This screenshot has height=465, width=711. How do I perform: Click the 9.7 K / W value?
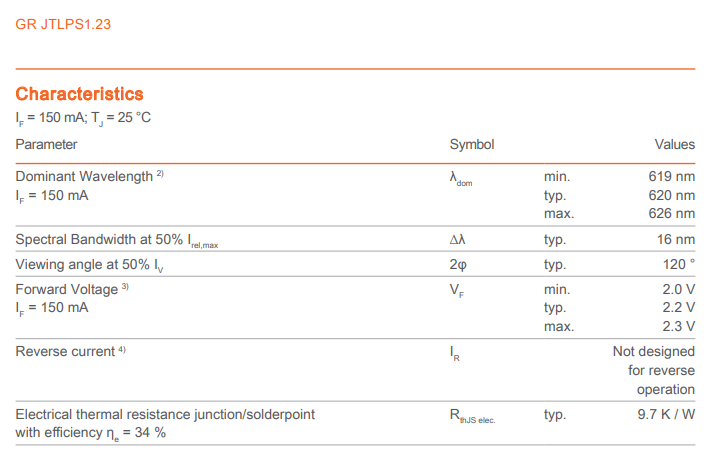666,414
